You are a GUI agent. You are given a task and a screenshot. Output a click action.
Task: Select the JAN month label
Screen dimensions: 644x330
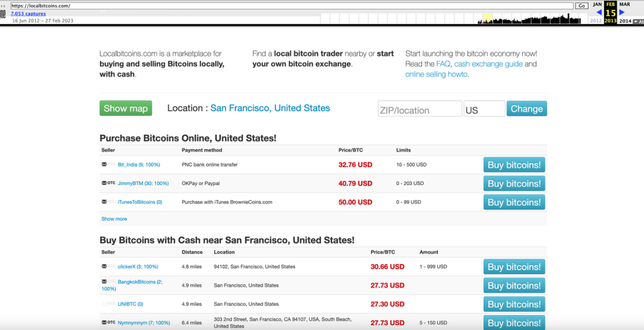[598, 4]
